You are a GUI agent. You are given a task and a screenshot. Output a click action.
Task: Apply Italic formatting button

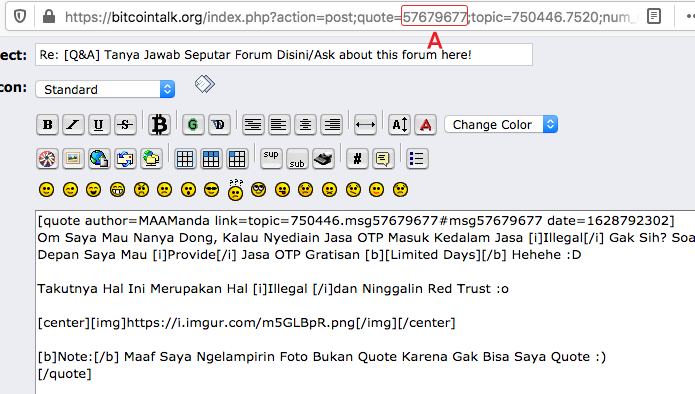click(x=73, y=125)
